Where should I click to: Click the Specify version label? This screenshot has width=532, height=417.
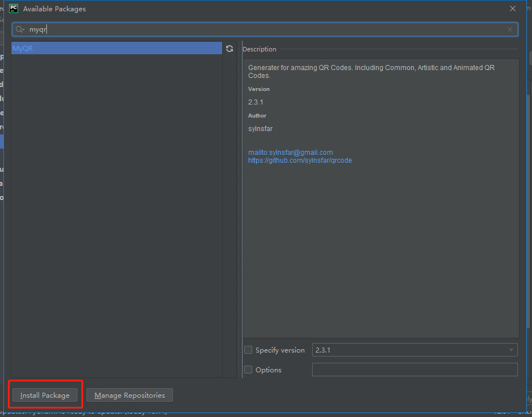[x=280, y=350]
